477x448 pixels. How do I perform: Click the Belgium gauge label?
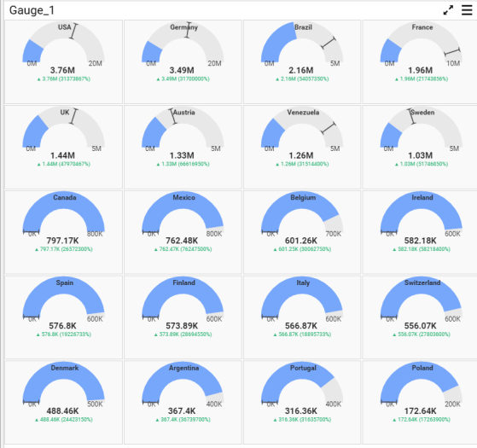pyautogui.click(x=303, y=198)
